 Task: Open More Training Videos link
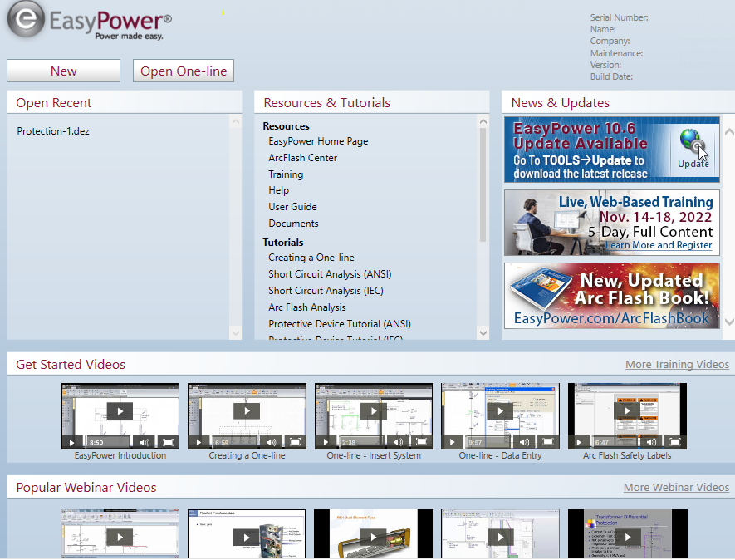click(x=677, y=365)
